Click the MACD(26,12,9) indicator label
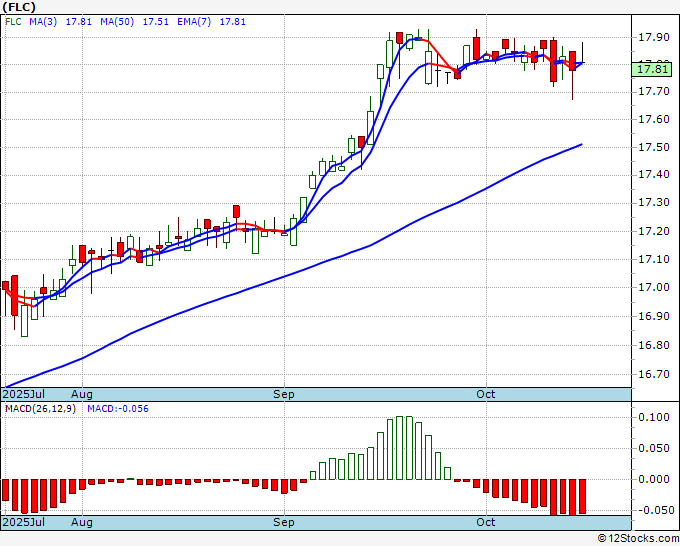 (x=40, y=409)
